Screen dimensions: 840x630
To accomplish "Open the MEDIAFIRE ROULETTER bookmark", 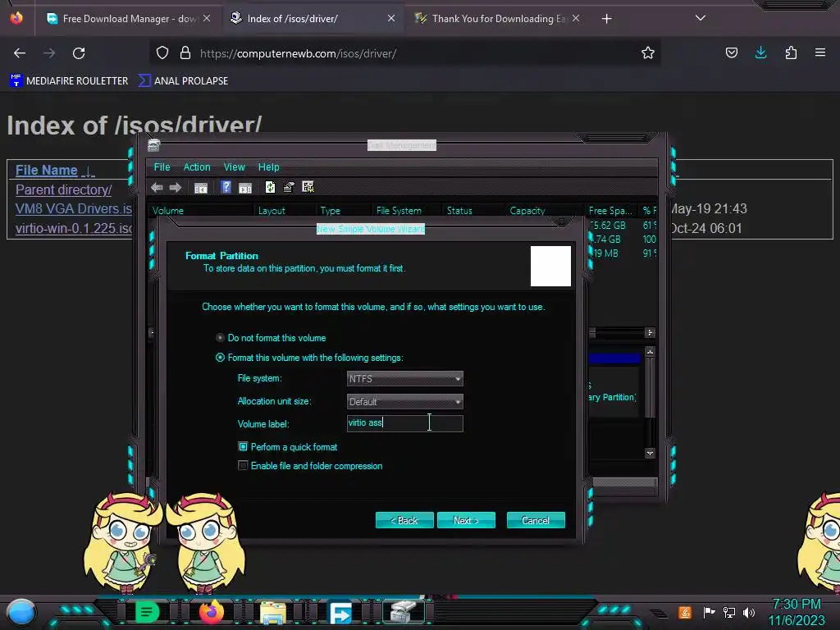I will (x=69, y=81).
